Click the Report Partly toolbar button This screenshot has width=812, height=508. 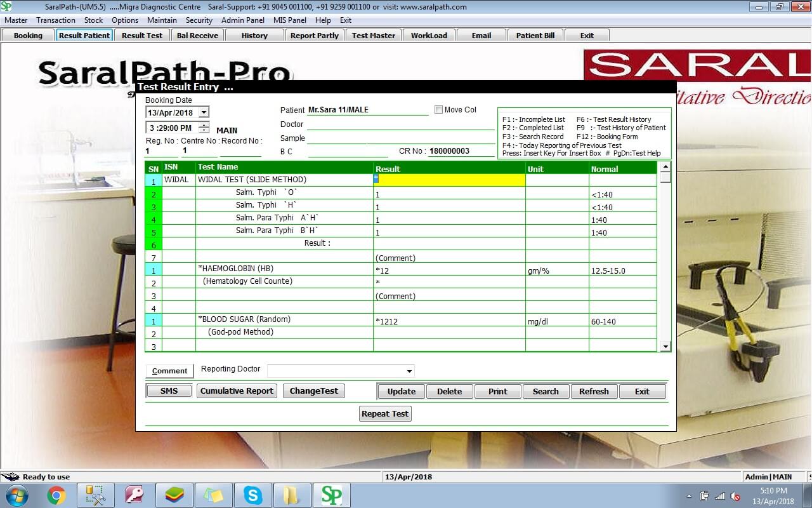tap(315, 36)
